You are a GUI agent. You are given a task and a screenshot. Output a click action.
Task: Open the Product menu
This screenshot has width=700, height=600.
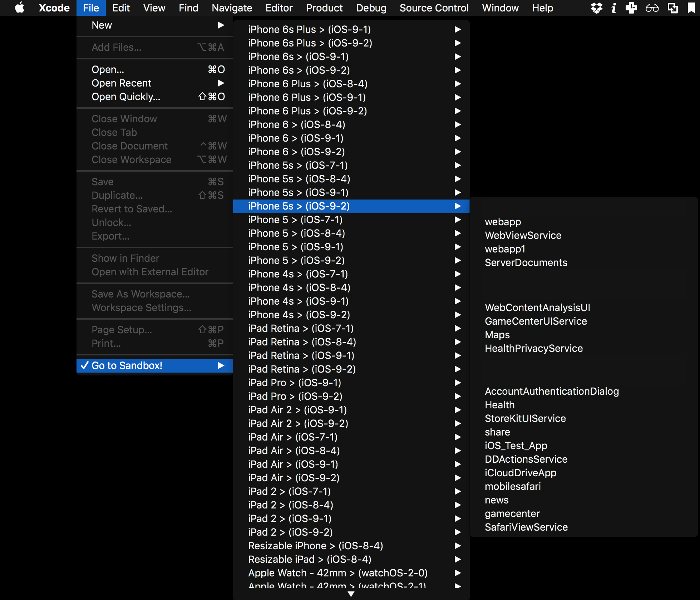(324, 8)
